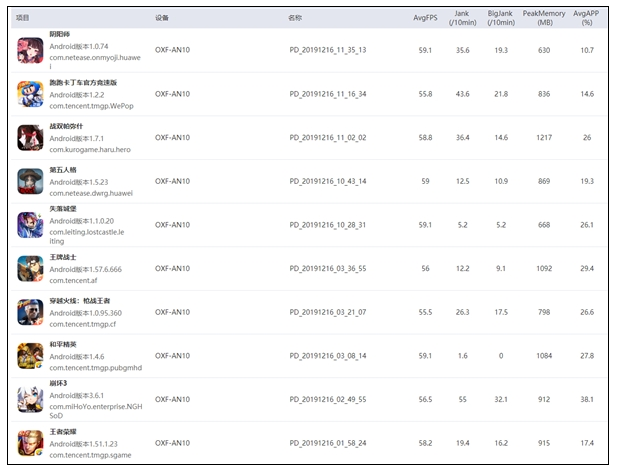Open the 王牌战士 game icon
Screen dimensions: 629x471
click(30, 268)
